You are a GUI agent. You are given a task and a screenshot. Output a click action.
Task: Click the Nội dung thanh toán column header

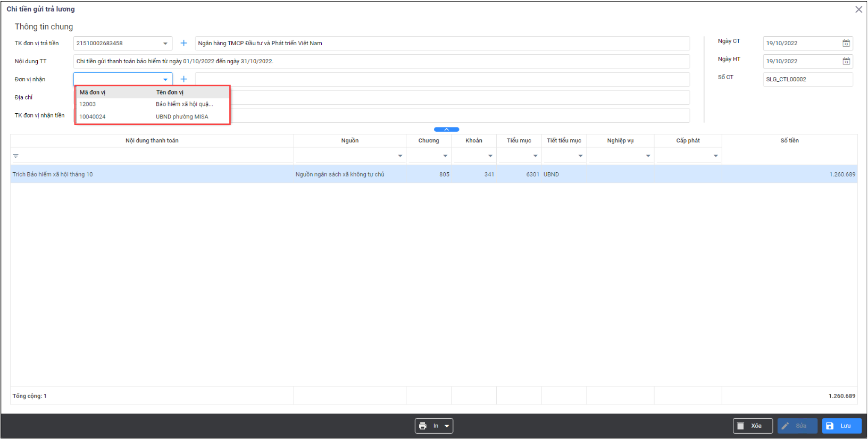152,140
